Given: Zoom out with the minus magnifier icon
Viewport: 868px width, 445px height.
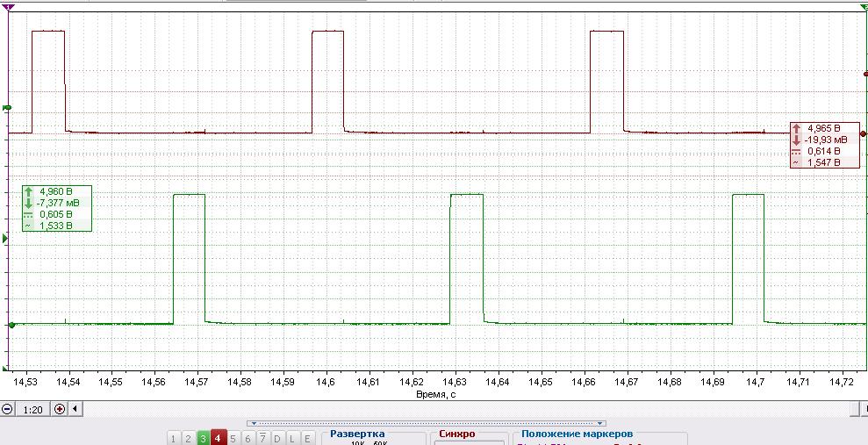Looking at the screenshot, I should point(7,410).
